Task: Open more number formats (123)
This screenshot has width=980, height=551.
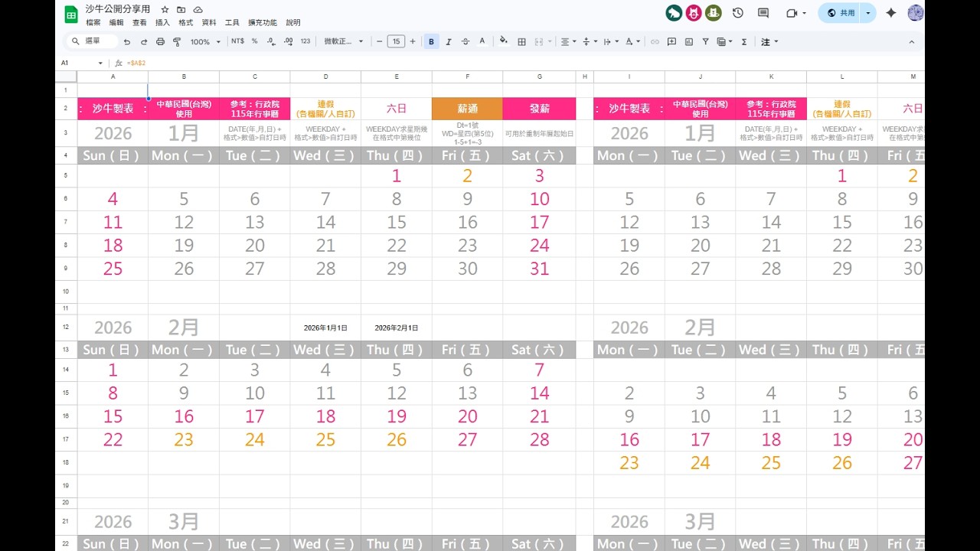Action: point(305,41)
